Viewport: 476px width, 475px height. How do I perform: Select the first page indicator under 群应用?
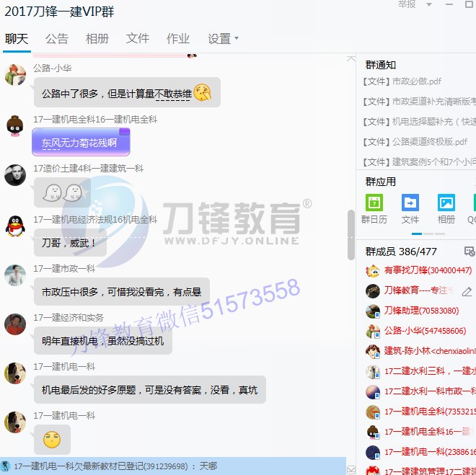(417, 234)
